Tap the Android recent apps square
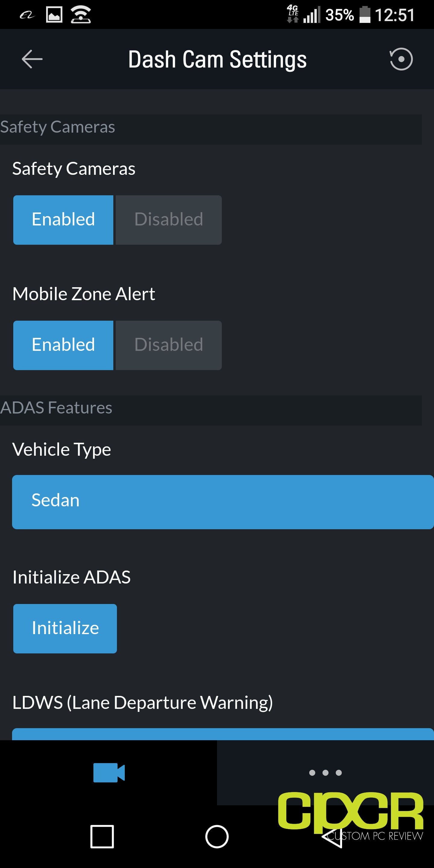 (102, 836)
